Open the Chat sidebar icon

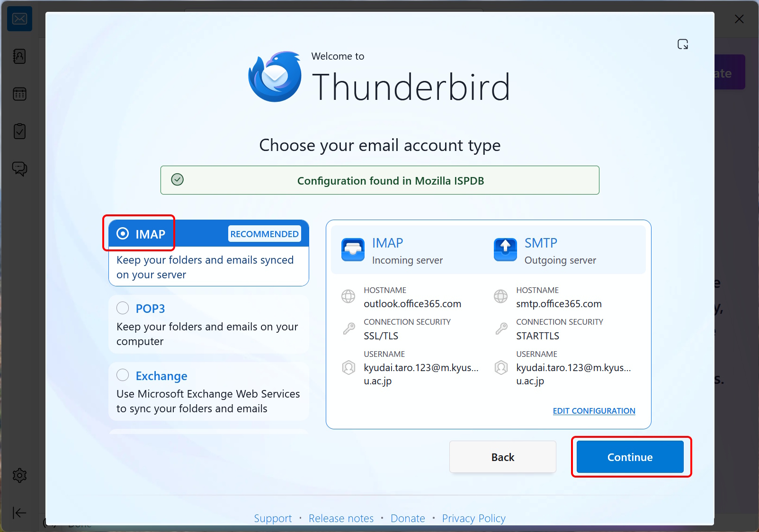[x=19, y=168]
